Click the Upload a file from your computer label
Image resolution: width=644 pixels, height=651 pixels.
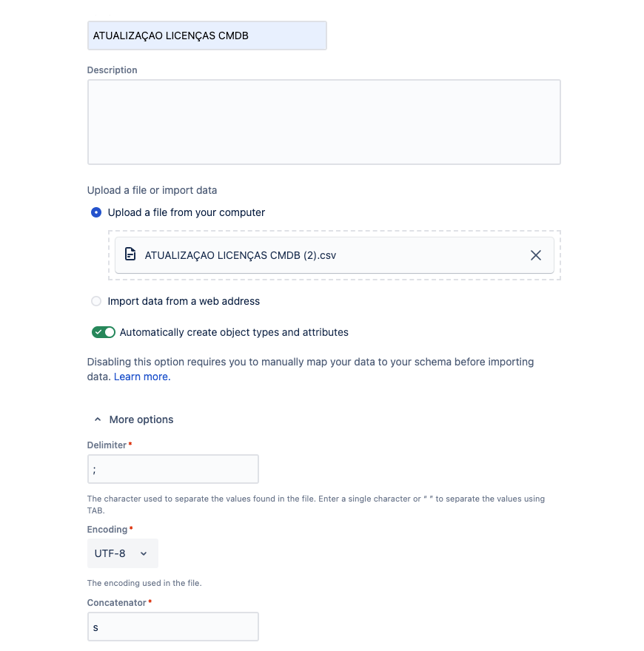(186, 212)
